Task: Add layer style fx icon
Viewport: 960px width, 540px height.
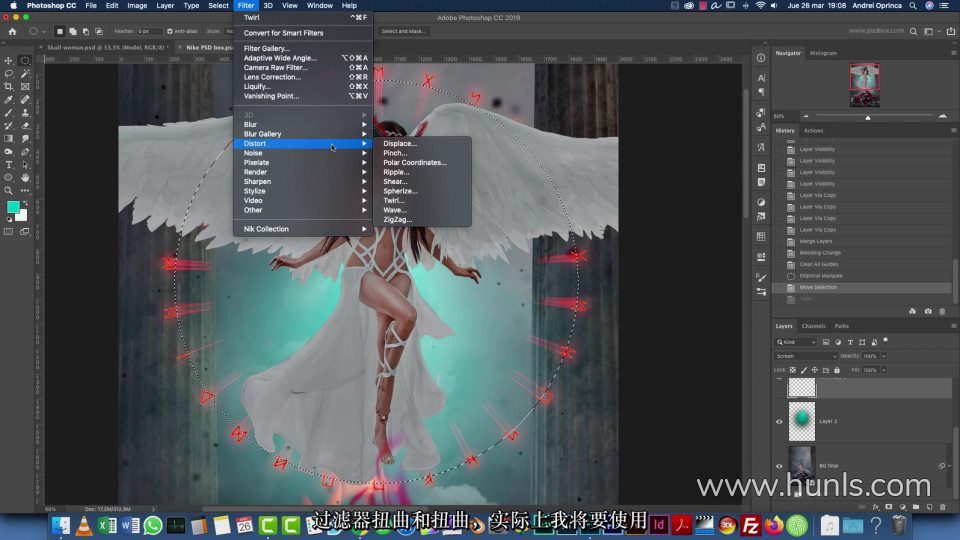Action: point(876,507)
